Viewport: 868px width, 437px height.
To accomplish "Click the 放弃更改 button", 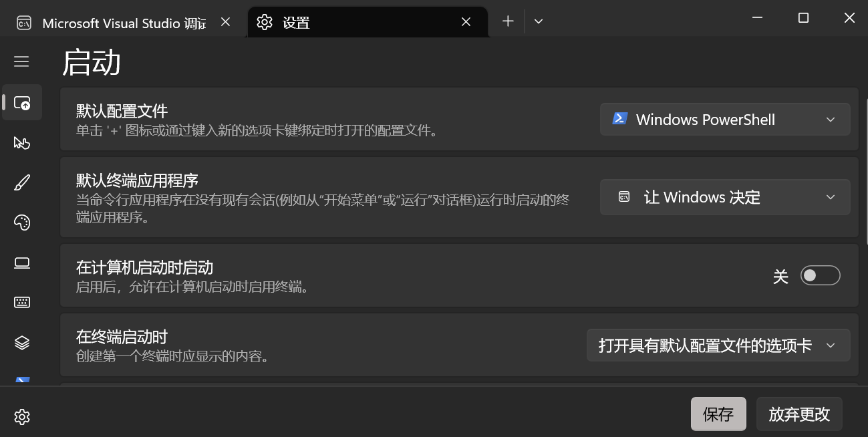I will pyautogui.click(x=799, y=414).
